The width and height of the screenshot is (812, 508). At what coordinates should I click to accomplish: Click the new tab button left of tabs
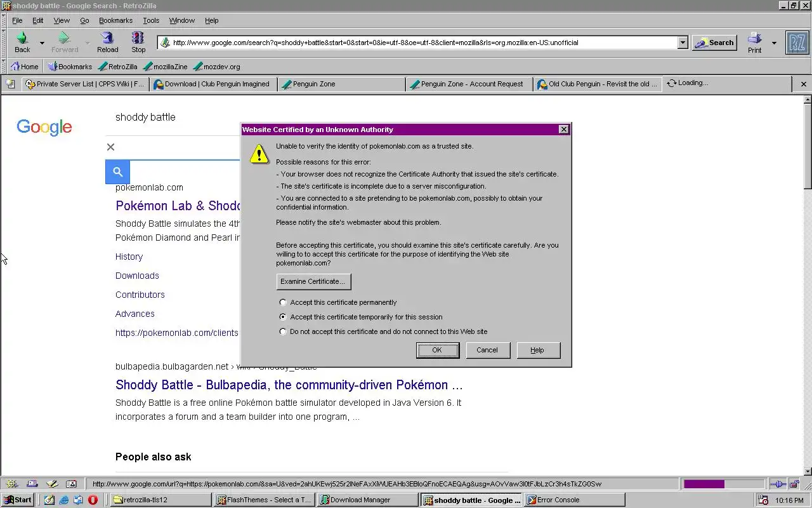point(10,84)
